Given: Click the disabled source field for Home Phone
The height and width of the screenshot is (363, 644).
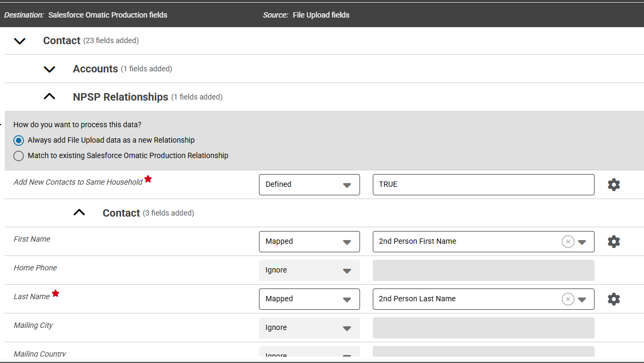Looking at the screenshot, I should pos(483,270).
